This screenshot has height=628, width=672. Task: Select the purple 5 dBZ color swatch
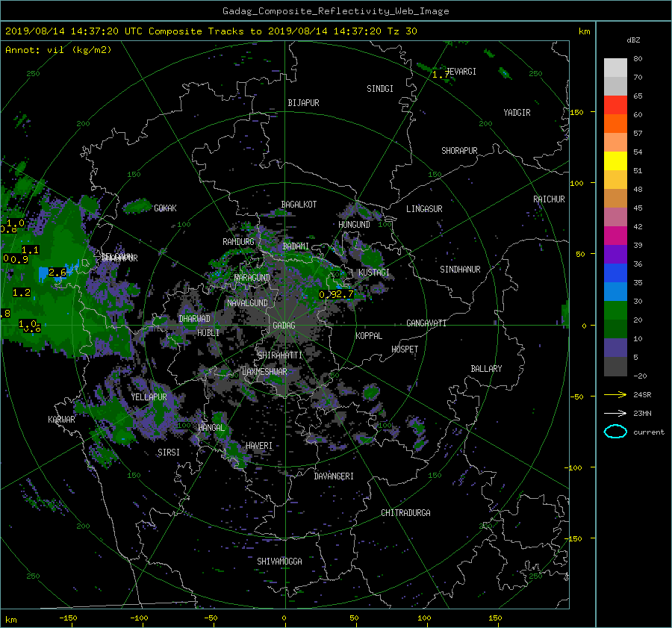[x=615, y=347]
